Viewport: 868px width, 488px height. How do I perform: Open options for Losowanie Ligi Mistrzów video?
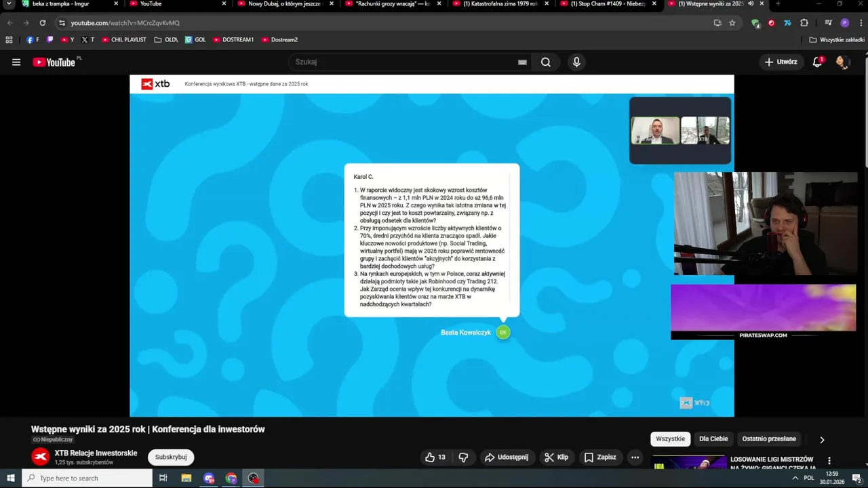829,461
